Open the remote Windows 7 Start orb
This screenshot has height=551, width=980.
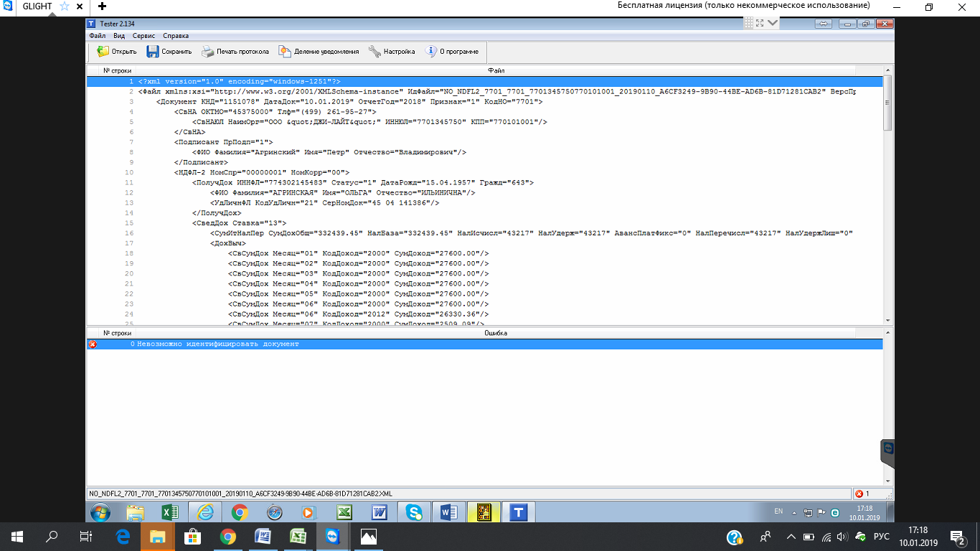coord(100,512)
